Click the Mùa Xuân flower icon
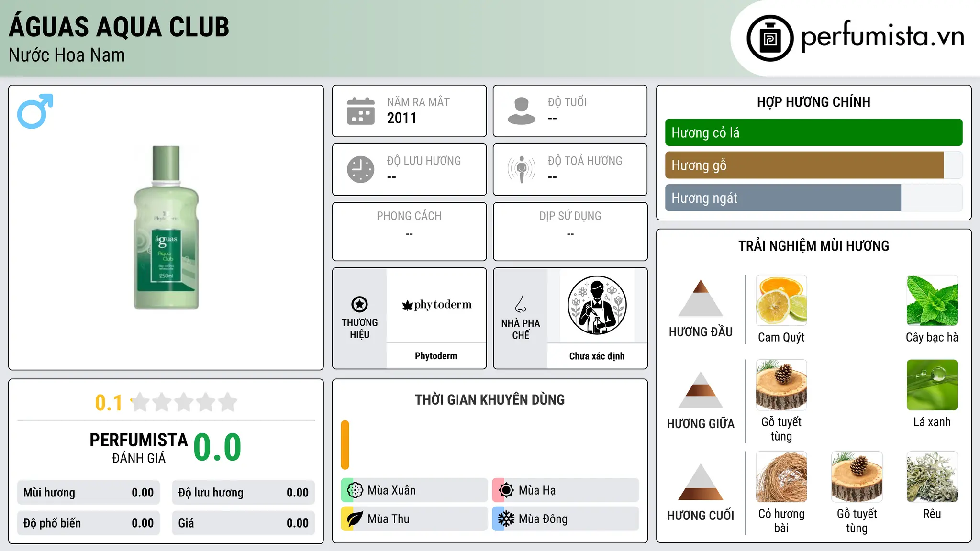 point(355,490)
